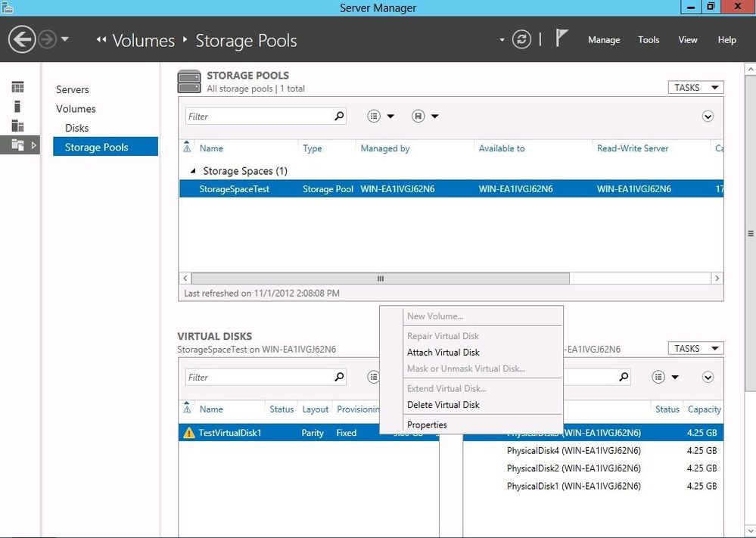Choose Delete Virtual Disk from context menu

coord(443,405)
